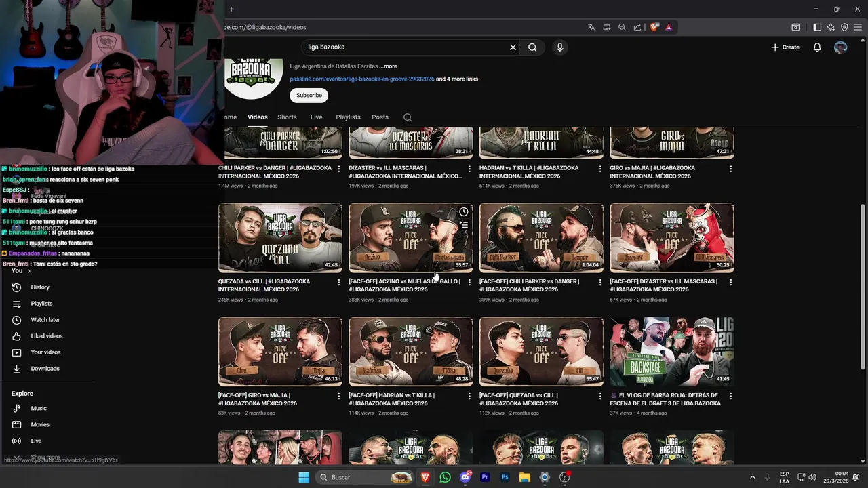This screenshot has width=868, height=488.
Task: Open Discord from the taskbar
Action: pos(465,477)
